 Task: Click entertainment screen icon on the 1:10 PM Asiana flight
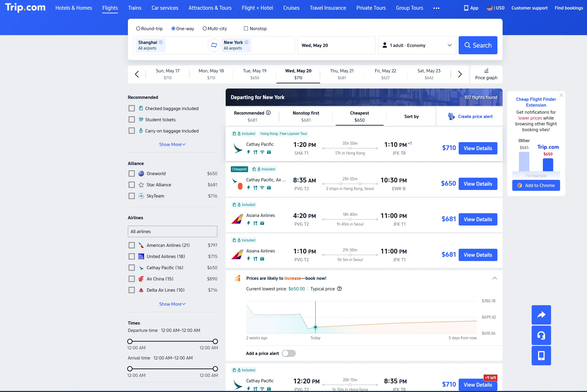[x=262, y=259]
